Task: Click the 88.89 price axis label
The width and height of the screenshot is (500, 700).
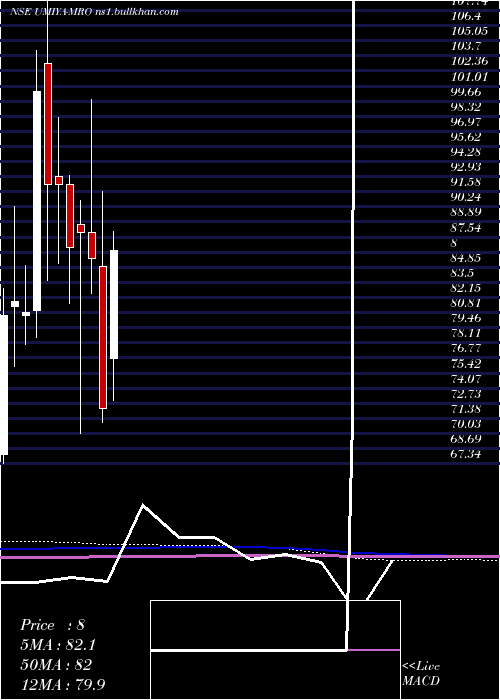Action: tap(467, 212)
